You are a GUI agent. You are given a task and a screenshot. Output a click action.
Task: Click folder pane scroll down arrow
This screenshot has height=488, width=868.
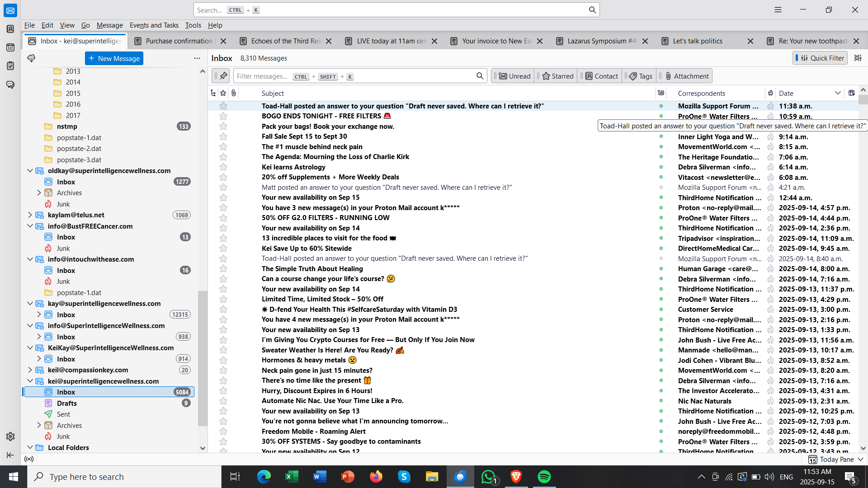(x=203, y=448)
